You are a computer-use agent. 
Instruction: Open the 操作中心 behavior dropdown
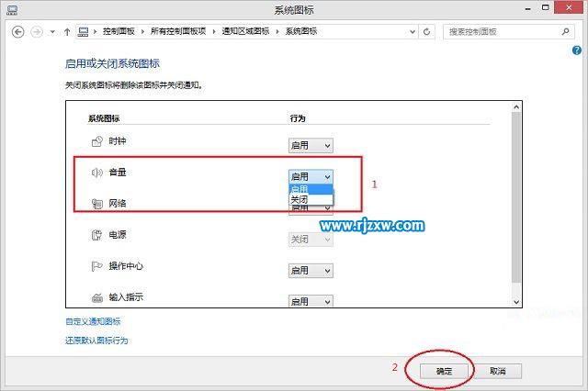click(x=311, y=271)
